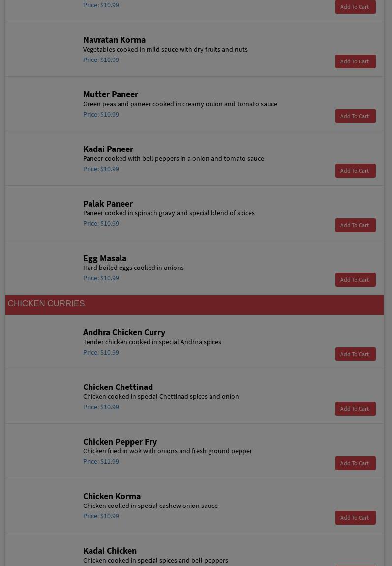Select the Chicken Pepper Fry title
The height and width of the screenshot is (566, 392).
click(120, 442)
